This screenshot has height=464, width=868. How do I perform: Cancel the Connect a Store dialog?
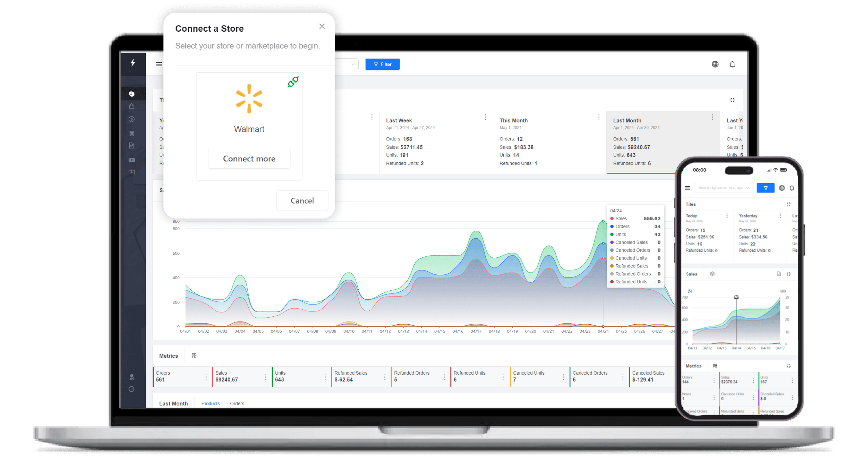[x=302, y=201]
